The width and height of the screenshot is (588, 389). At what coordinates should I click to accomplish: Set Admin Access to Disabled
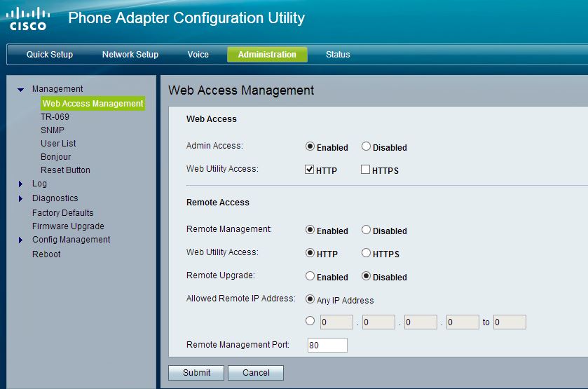(x=366, y=147)
